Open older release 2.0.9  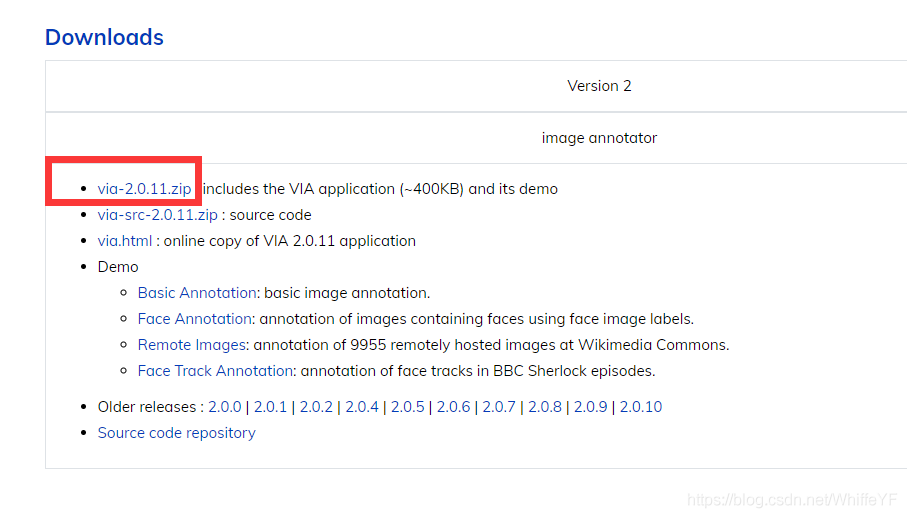(x=591, y=407)
